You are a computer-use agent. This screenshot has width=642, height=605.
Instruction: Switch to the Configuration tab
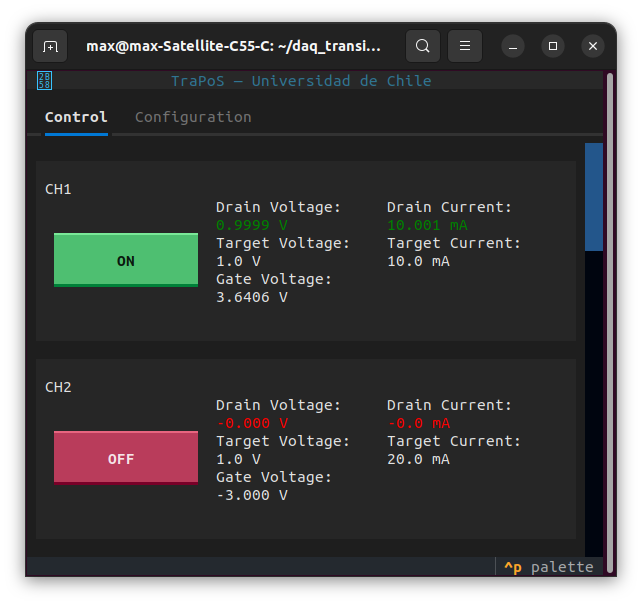pyautogui.click(x=193, y=117)
